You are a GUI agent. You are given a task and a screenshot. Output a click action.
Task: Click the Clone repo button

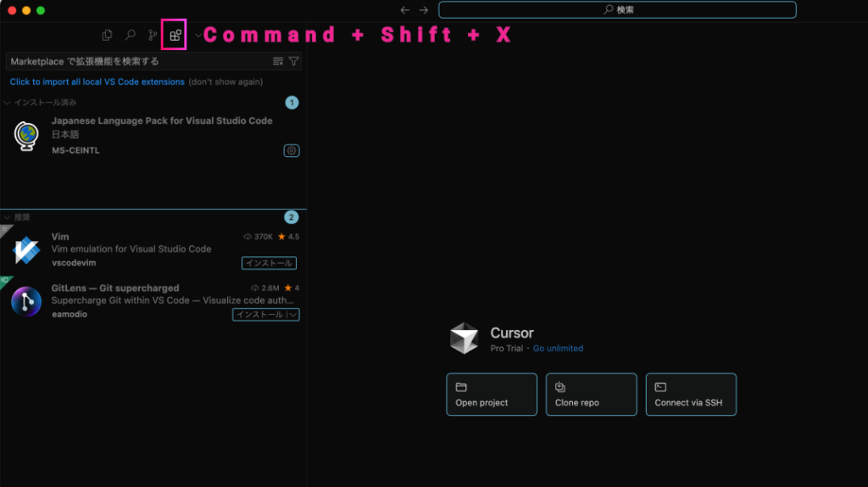click(591, 395)
